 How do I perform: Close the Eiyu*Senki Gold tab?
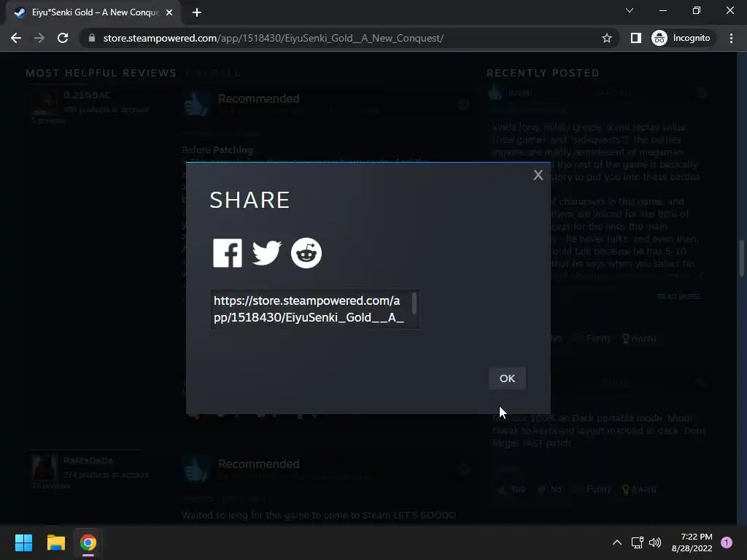tap(169, 12)
